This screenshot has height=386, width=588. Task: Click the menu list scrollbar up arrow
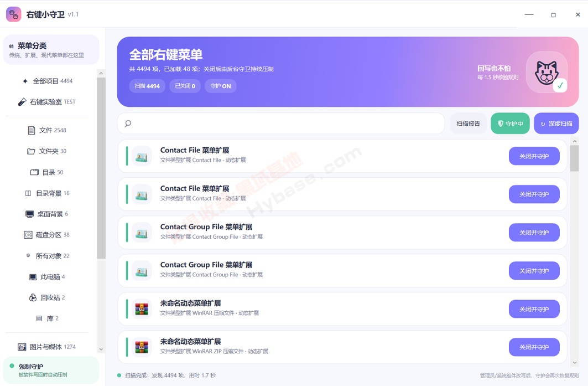(x=575, y=141)
